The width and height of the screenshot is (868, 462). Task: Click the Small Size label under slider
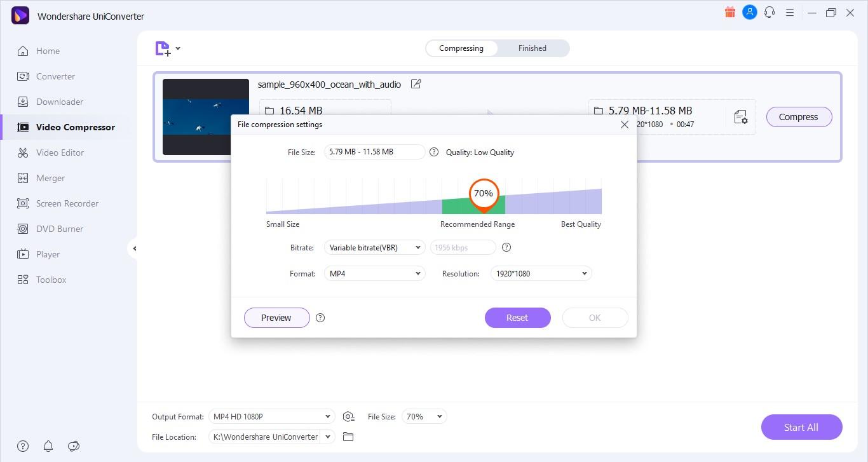[283, 224]
